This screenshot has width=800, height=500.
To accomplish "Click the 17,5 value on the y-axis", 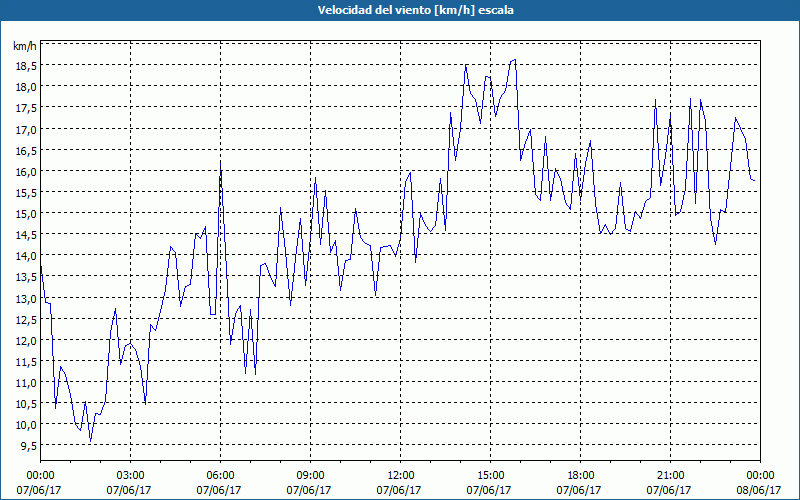I will pos(26,109).
